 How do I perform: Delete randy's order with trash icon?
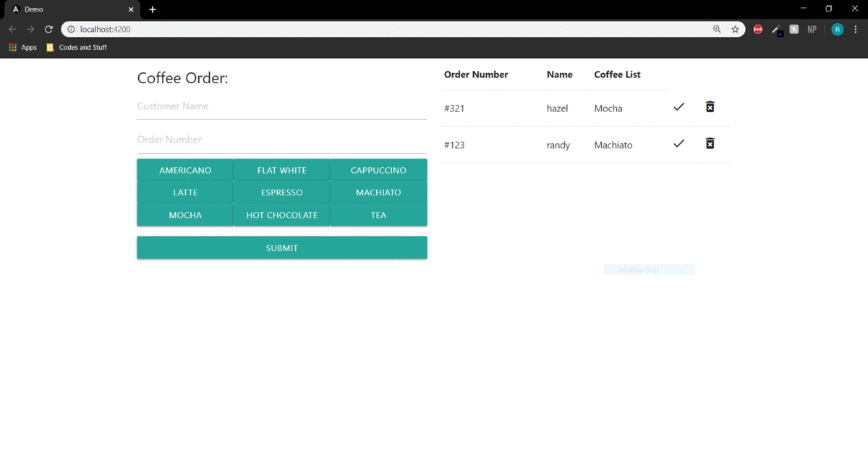(710, 143)
